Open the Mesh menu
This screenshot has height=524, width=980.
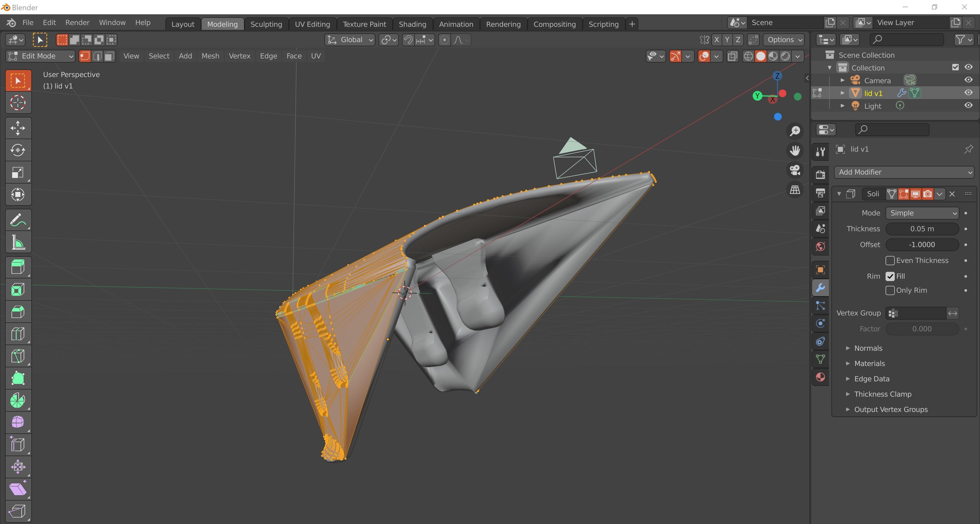click(210, 56)
